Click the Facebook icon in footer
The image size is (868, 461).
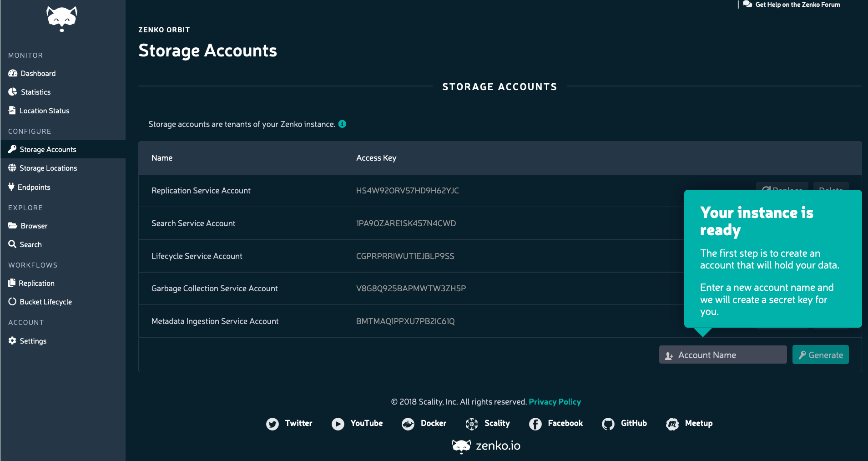[x=535, y=424]
